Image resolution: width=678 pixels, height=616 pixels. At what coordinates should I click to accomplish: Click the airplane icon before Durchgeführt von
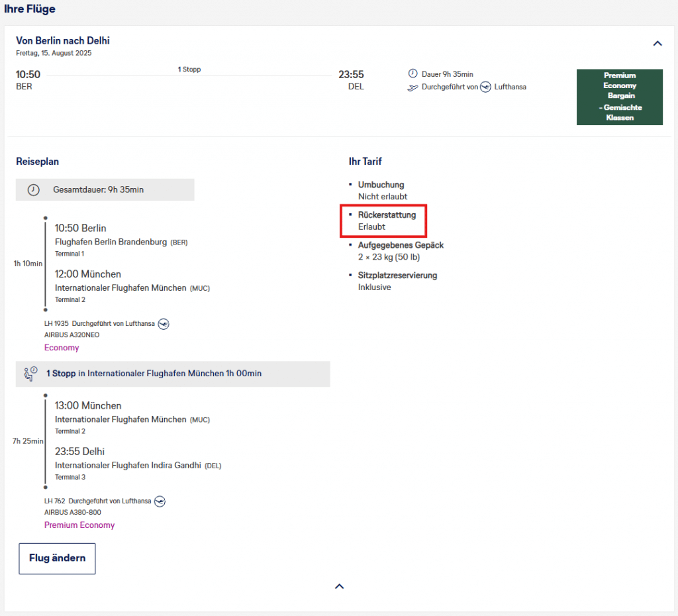pos(413,87)
